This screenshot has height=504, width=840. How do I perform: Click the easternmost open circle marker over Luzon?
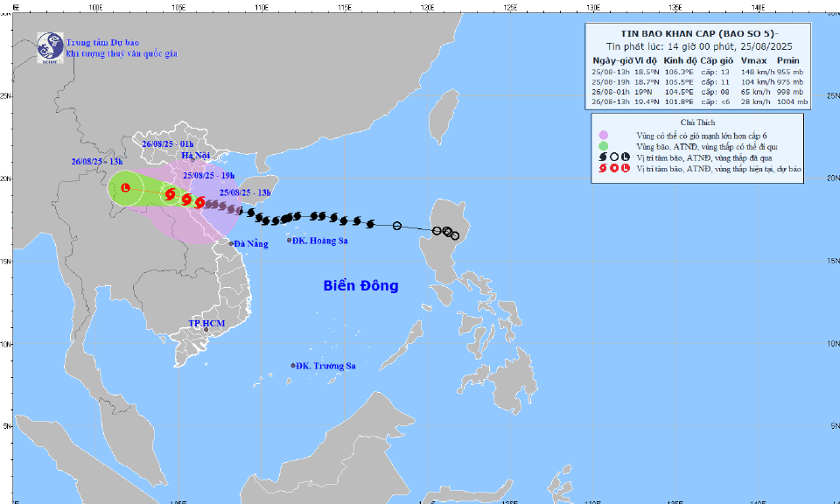[455, 235]
